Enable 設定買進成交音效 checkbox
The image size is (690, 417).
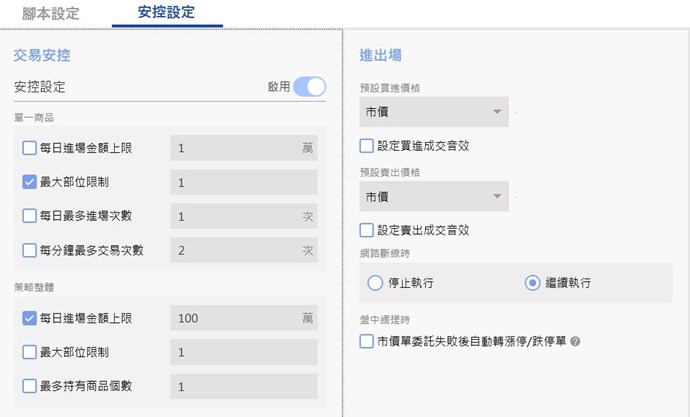(x=367, y=146)
